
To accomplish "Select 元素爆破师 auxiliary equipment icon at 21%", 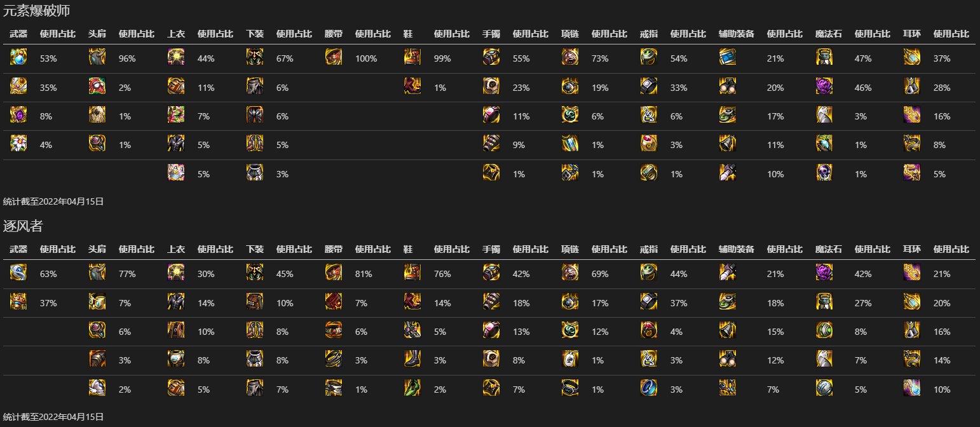I will [728, 58].
